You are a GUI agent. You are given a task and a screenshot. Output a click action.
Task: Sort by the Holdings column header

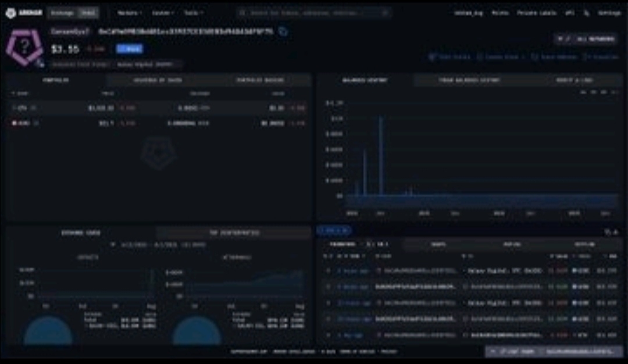(x=199, y=93)
